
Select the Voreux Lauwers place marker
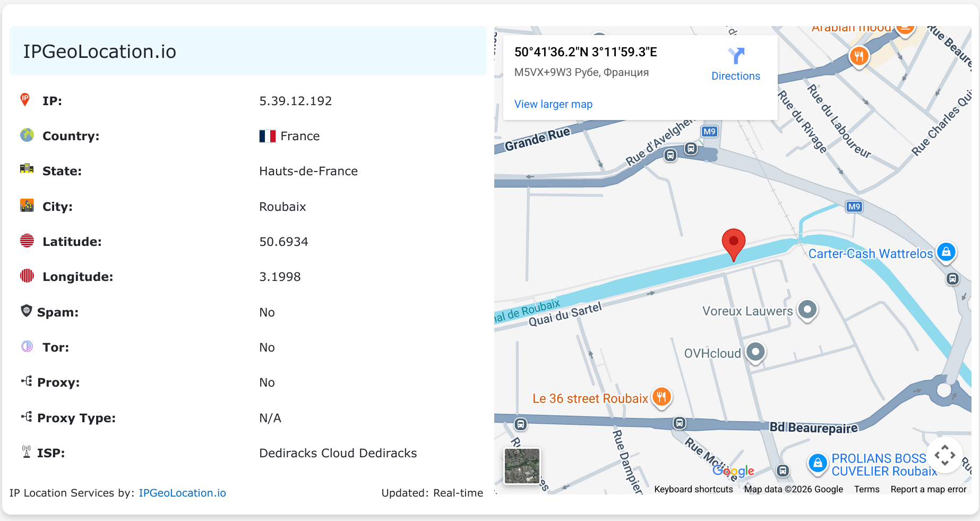click(807, 309)
